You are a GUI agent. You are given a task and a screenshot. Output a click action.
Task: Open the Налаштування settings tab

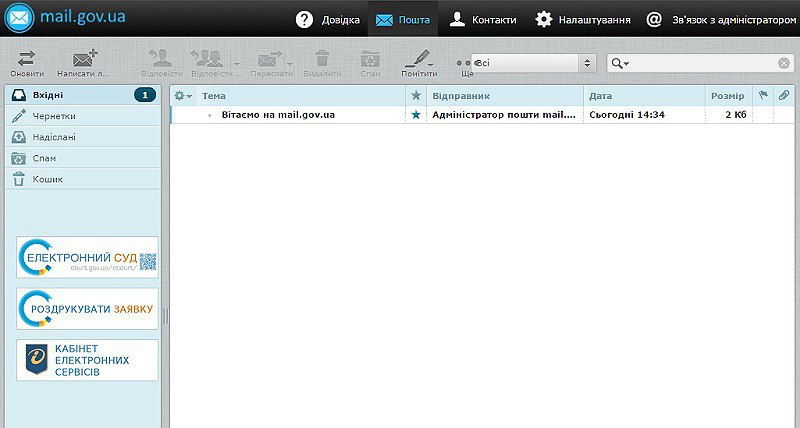click(x=583, y=19)
